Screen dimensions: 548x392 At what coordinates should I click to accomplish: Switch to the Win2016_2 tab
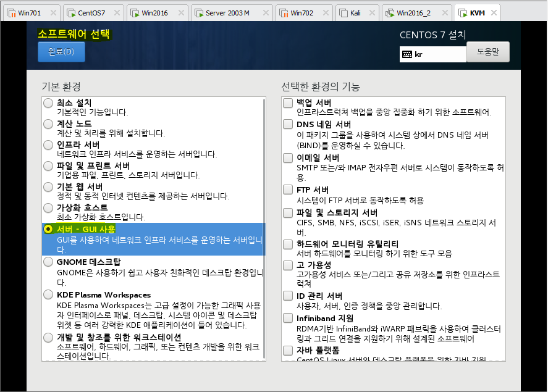(416, 13)
